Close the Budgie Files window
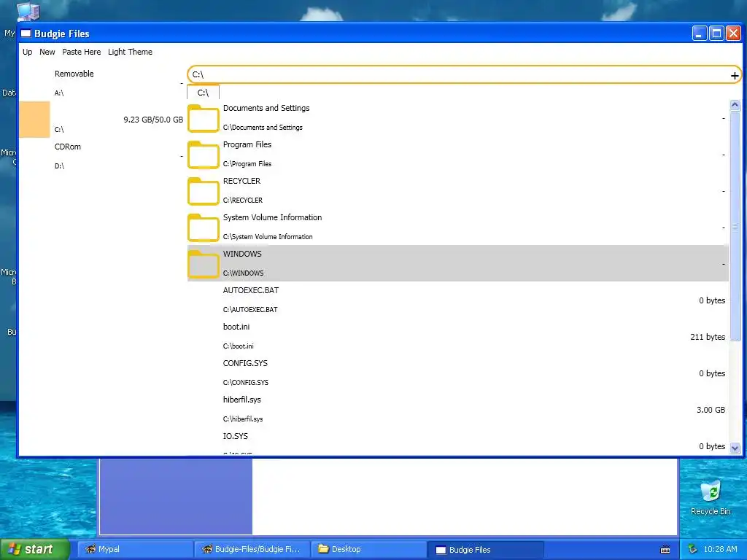The width and height of the screenshot is (747, 560). click(733, 34)
